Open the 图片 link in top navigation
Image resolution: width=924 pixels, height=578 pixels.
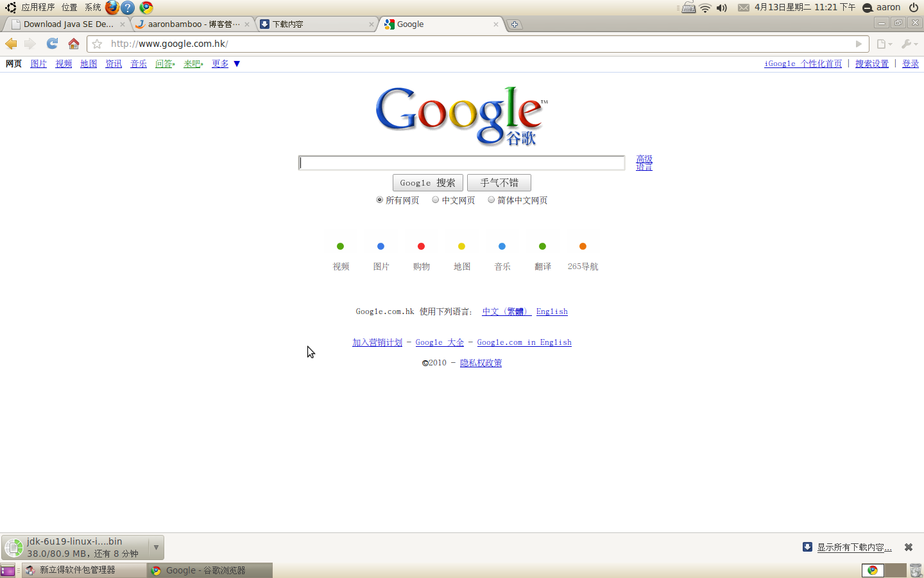tap(38, 64)
